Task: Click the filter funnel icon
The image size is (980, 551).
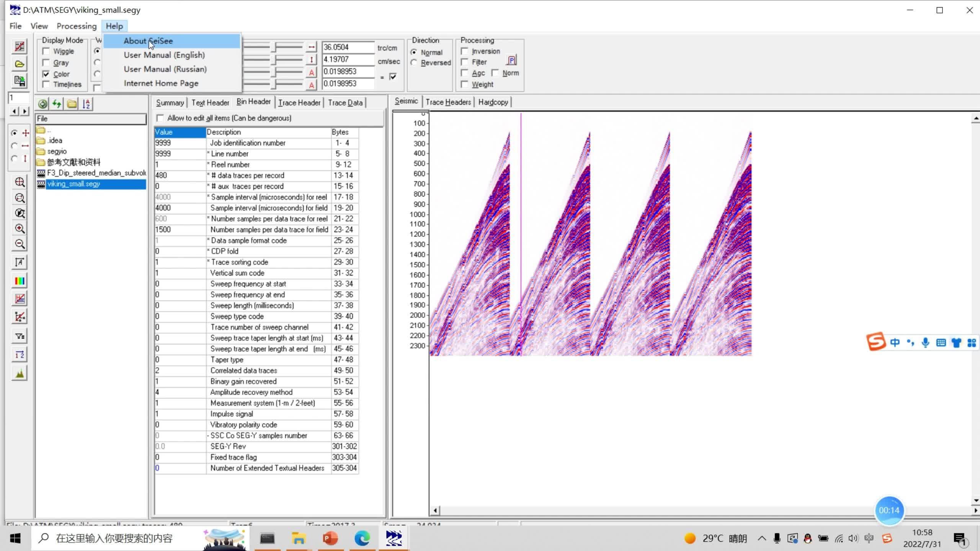Action: click(19, 336)
